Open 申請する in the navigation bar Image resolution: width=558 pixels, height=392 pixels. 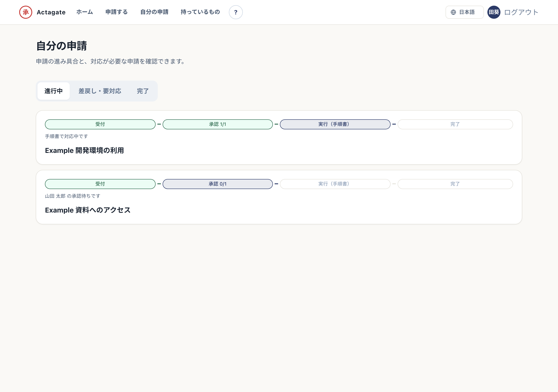116,12
